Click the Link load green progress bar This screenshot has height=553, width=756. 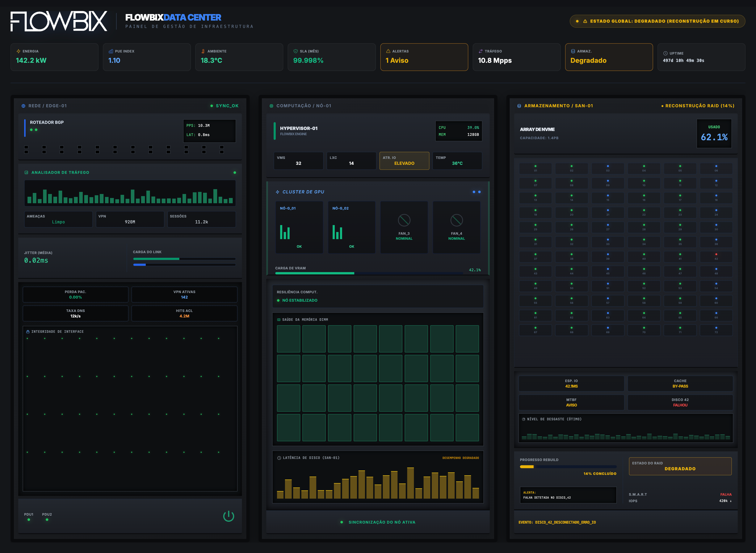pos(184,259)
